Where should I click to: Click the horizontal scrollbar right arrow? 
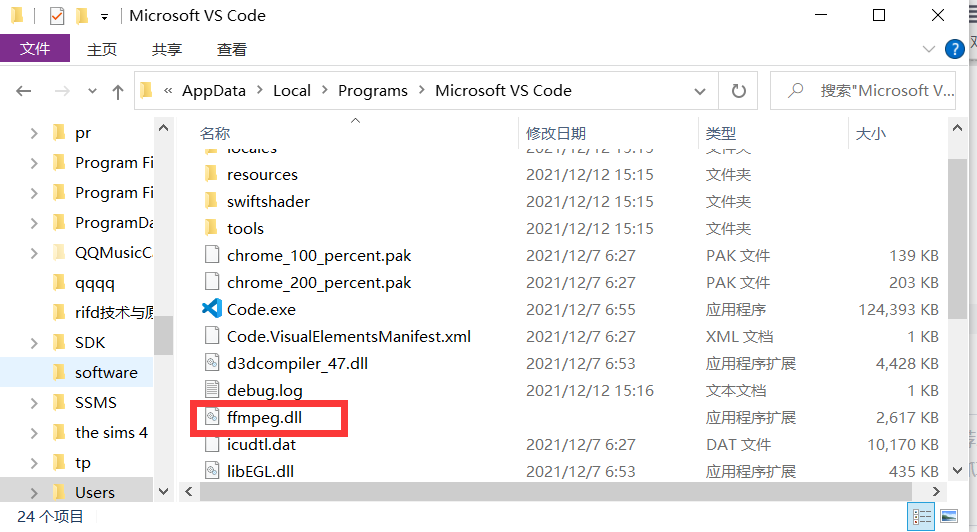pos(935,492)
